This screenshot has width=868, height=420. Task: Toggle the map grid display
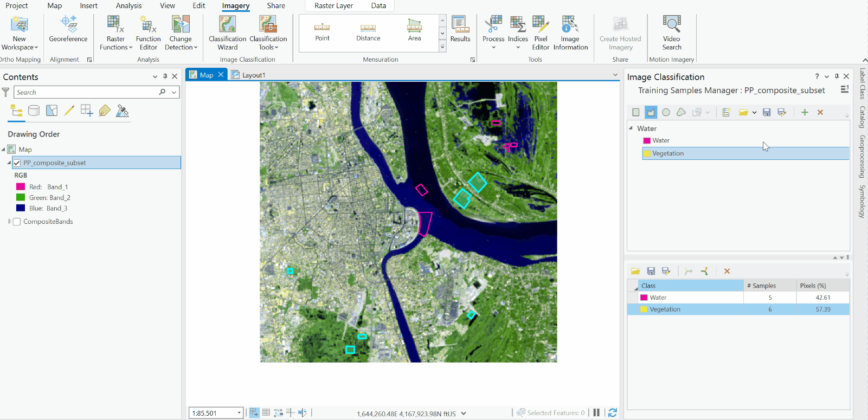(x=266, y=413)
